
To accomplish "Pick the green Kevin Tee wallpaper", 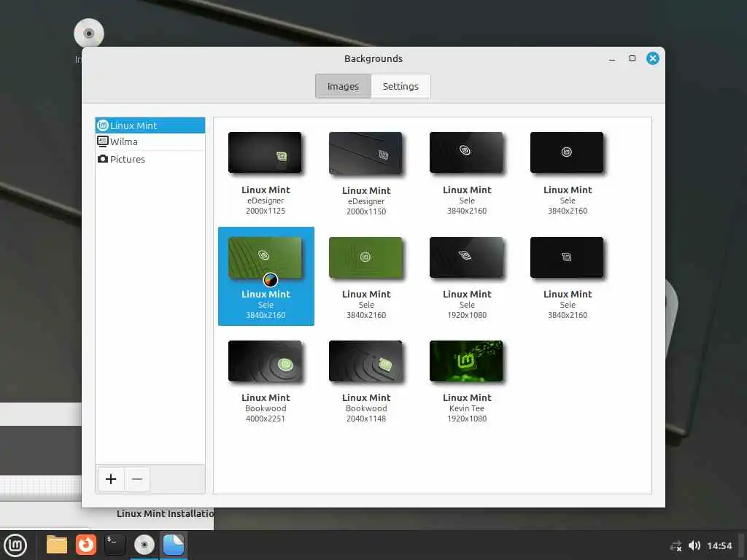I will point(466,361).
